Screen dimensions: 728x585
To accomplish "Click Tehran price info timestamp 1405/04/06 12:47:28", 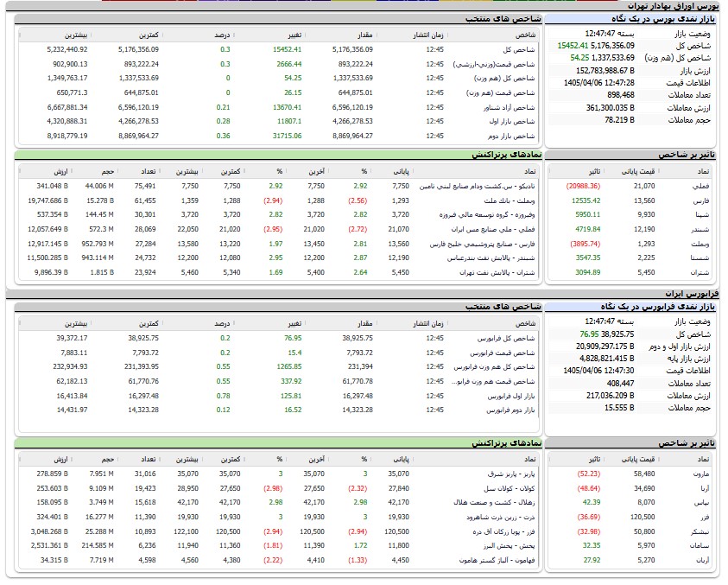I will point(599,83).
